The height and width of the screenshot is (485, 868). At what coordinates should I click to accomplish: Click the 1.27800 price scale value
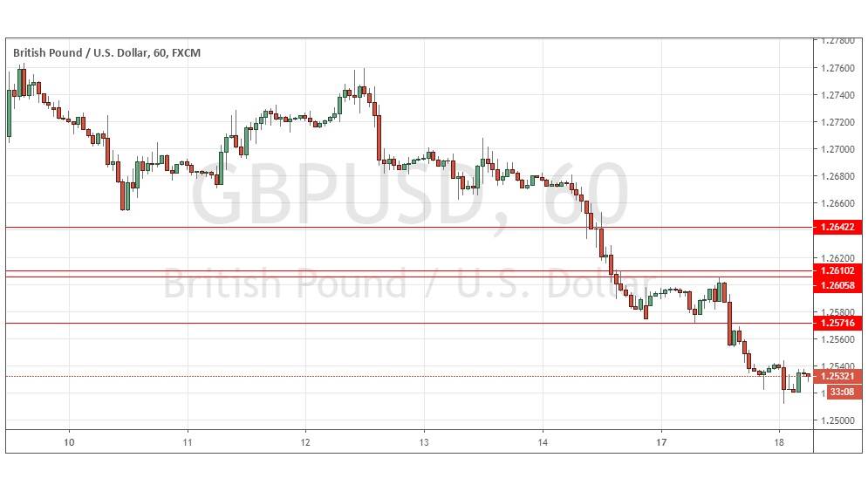[838, 40]
